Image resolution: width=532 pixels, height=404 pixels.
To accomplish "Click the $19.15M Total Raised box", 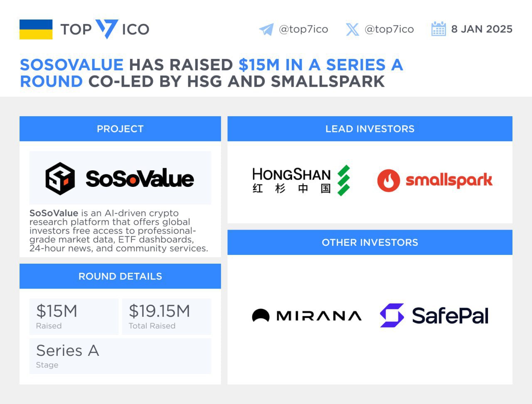I will 166,316.
